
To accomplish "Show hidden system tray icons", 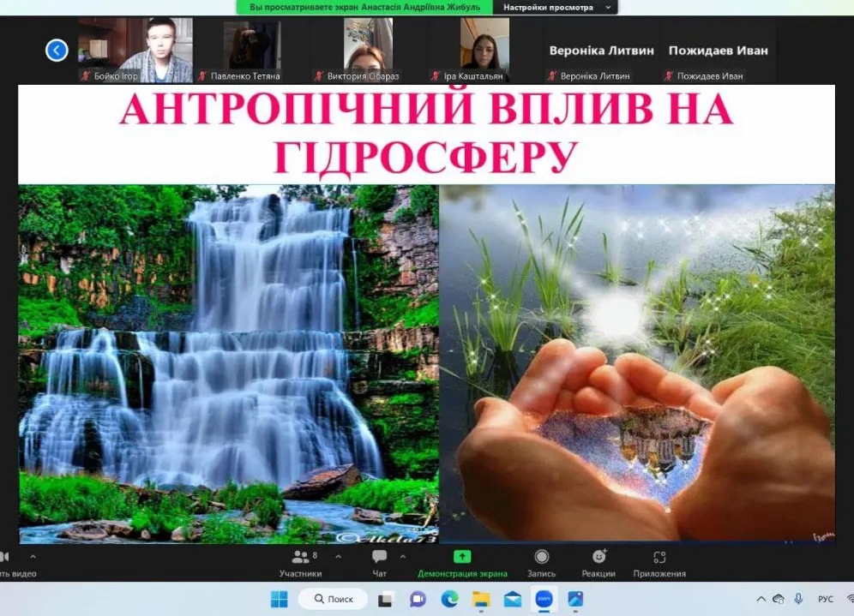I will tap(761, 599).
